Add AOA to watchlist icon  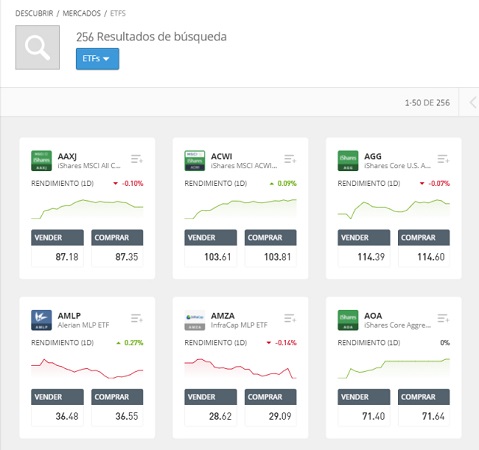(443, 318)
